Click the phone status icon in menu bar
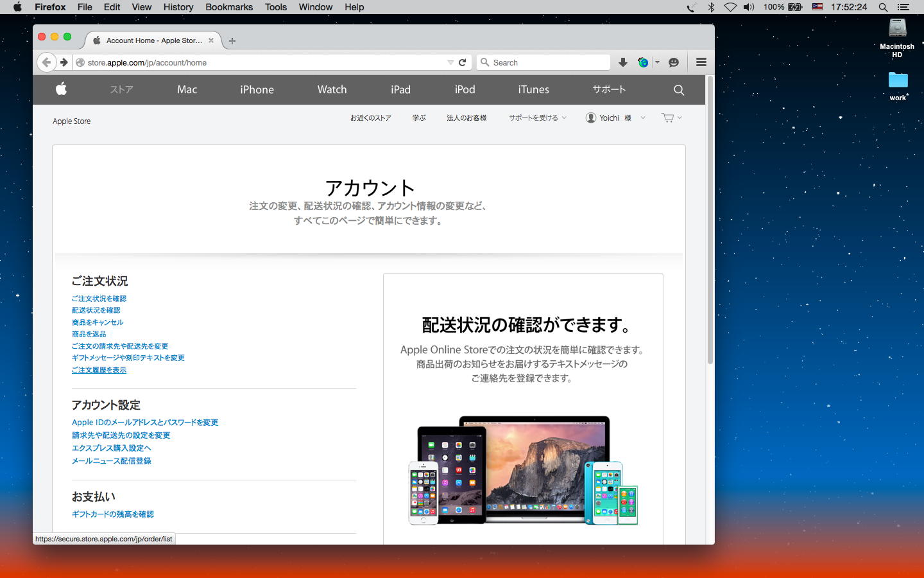Image resolution: width=924 pixels, height=578 pixels. 691,7
